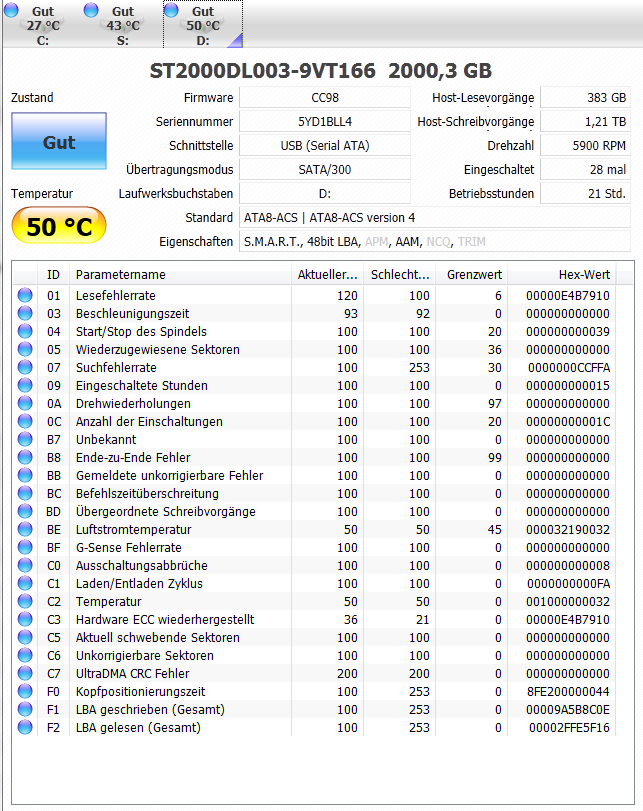The height and width of the screenshot is (811, 643).
Task: Click the status orb for Start/Stop des Spindels
Action: 25,332
